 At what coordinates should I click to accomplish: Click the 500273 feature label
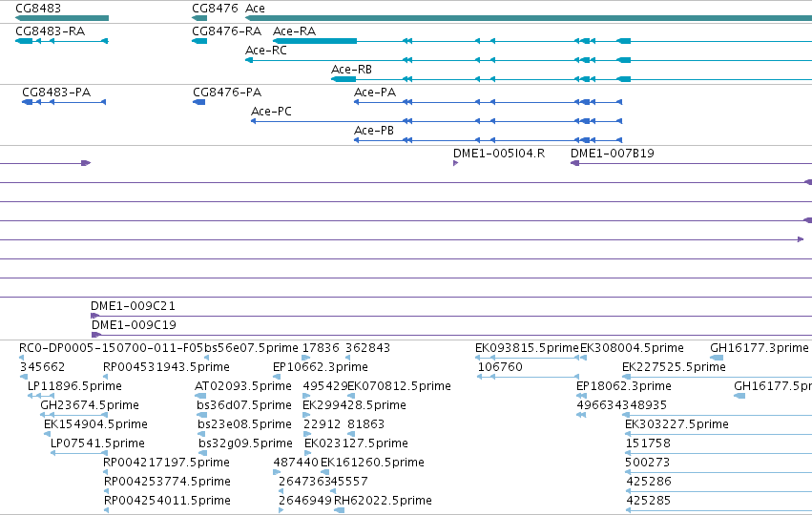(647, 463)
